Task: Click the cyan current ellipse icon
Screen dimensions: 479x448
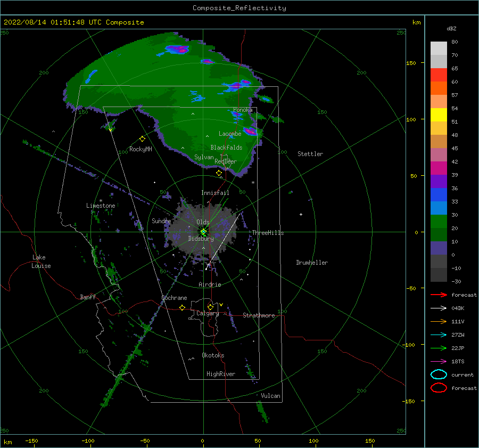Action: tap(439, 374)
